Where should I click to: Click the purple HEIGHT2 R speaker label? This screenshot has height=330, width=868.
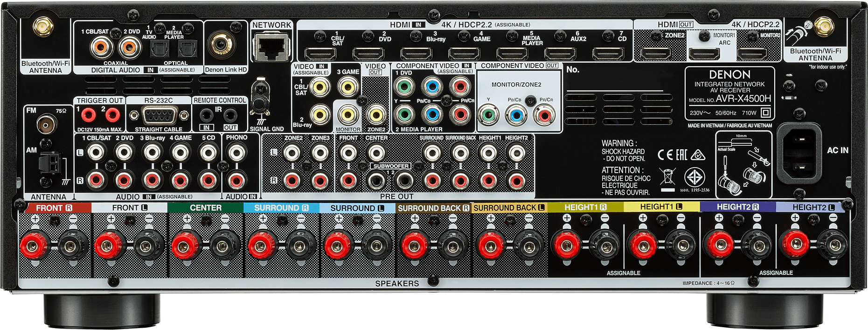tap(737, 207)
